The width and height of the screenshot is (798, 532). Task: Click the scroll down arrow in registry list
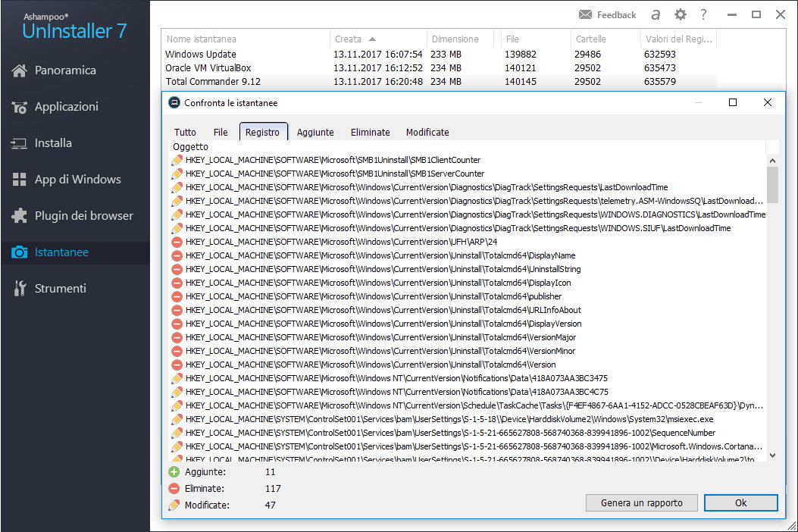(772, 455)
